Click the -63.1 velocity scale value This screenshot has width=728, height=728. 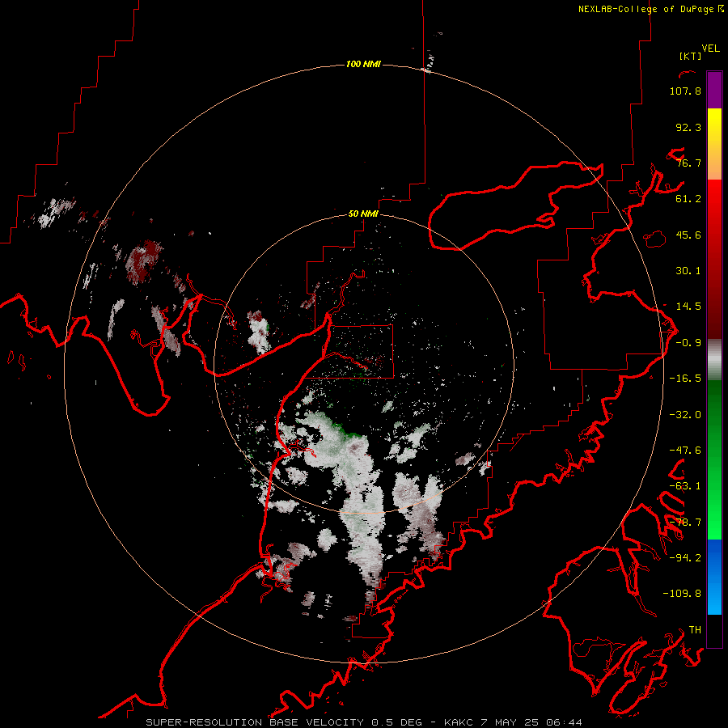(685, 486)
